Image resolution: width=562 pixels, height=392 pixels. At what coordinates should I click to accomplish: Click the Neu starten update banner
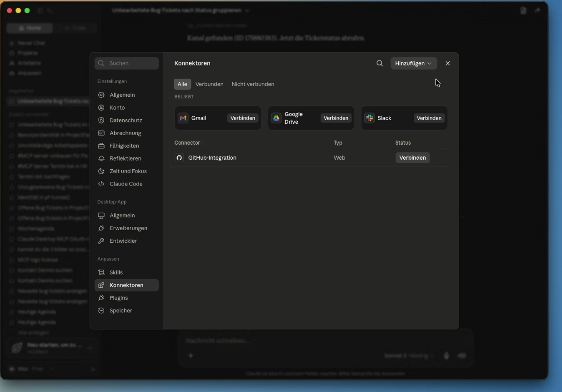(51, 348)
